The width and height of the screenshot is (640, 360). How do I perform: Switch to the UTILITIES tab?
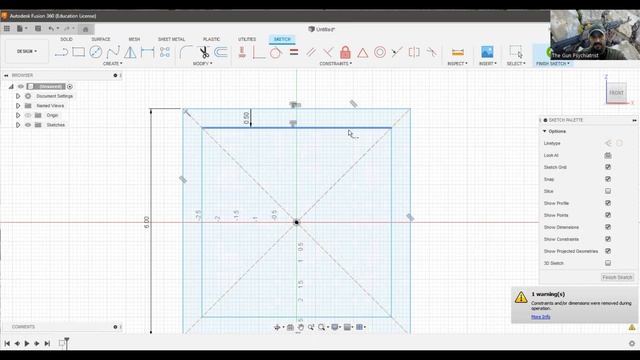pyautogui.click(x=247, y=39)
